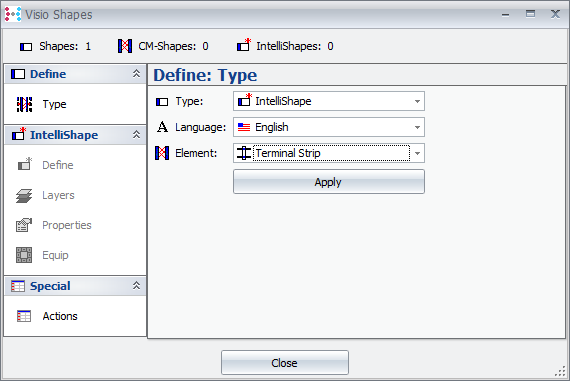This screenshot has width=570, height=381.
Task: Click the 'Define: Type' heading
Action: [x=205, y=75]
